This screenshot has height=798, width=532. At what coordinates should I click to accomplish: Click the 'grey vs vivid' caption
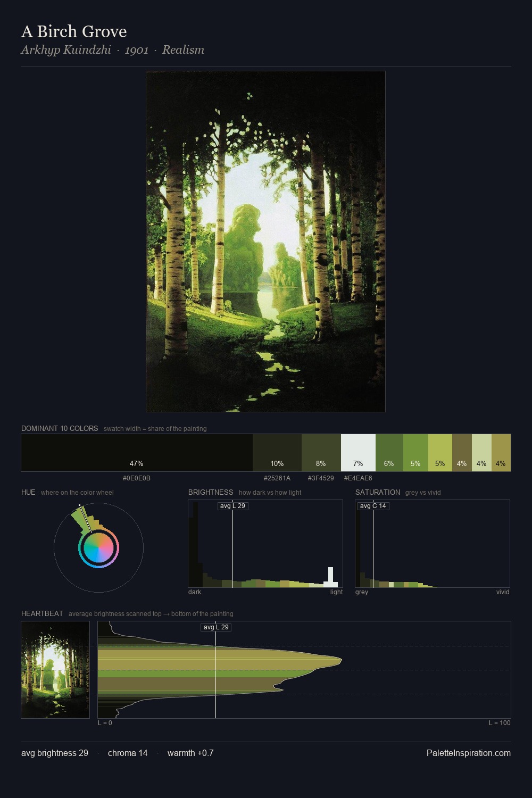point(423,493)
